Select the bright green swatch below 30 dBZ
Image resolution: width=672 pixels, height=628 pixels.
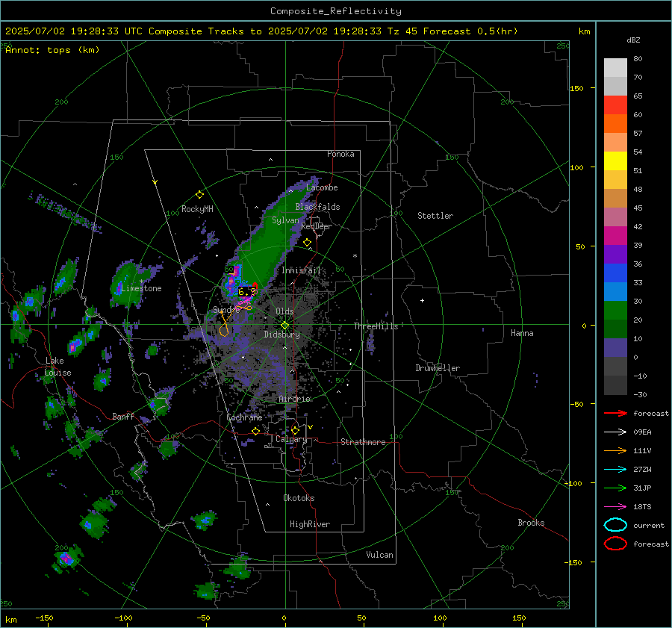(615, 310)
